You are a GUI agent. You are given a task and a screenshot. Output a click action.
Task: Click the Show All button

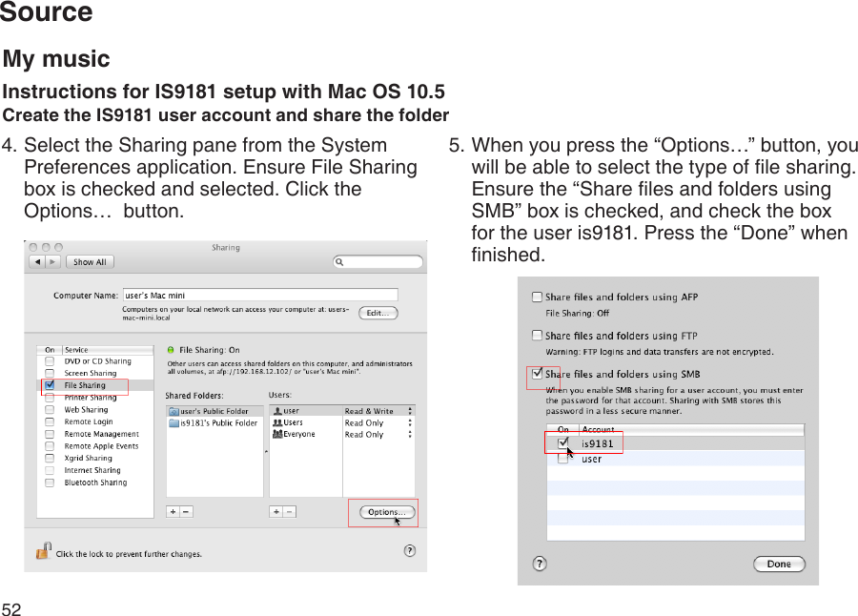pos(90,261)
